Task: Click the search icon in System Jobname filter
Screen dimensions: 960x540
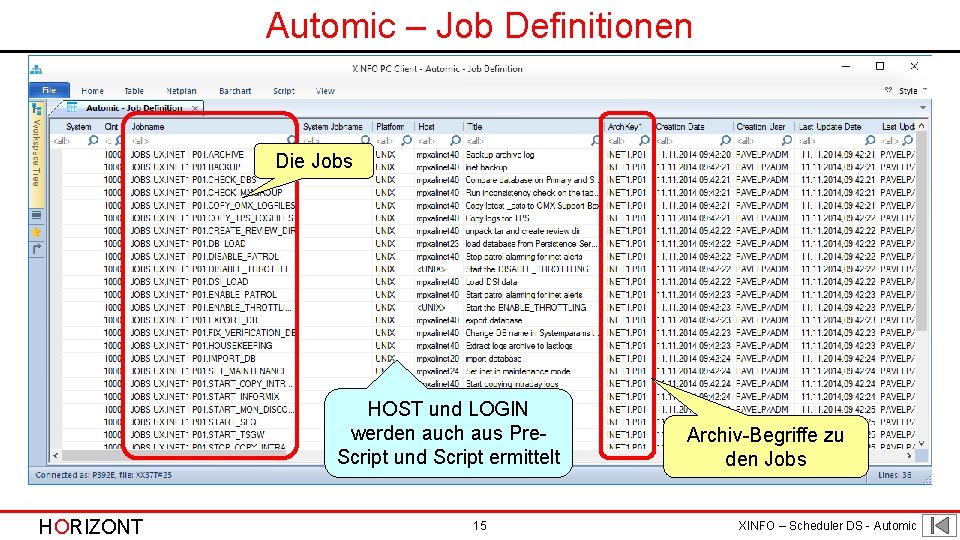Action: coord(366,140)
